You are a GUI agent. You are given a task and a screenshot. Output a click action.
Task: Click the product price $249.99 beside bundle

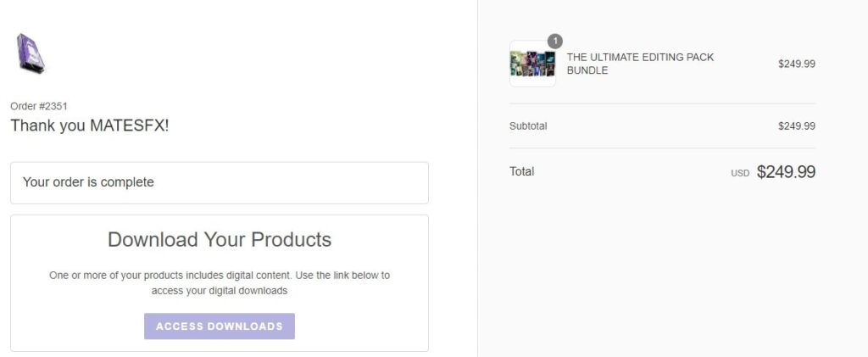point(797,64)
